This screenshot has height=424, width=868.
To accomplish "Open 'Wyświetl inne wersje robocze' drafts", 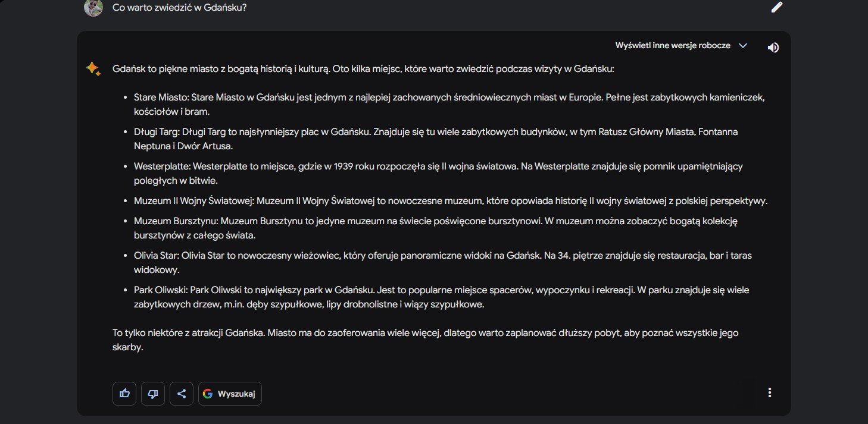I will click(x=673, y=46).
